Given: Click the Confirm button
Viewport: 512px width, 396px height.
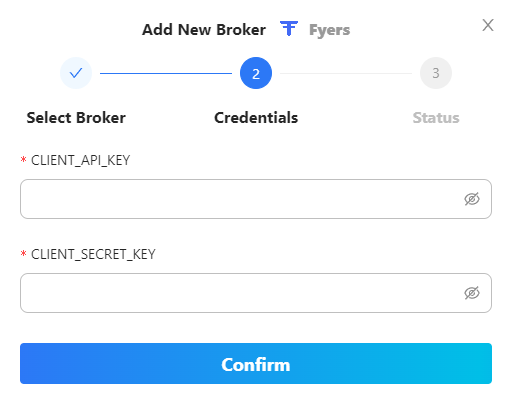Looking at the screenshot, I should 256,363.
